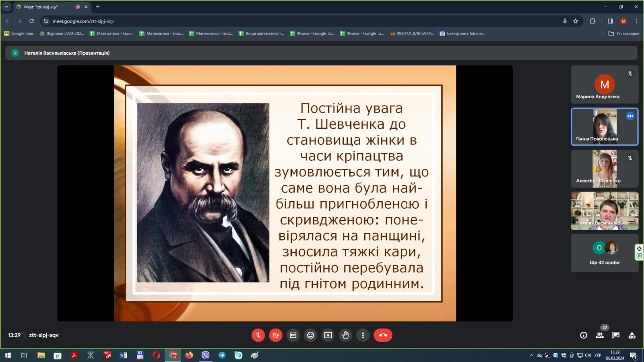
Task: Toggle closed captions button
Action: click(x=293, y=335)
